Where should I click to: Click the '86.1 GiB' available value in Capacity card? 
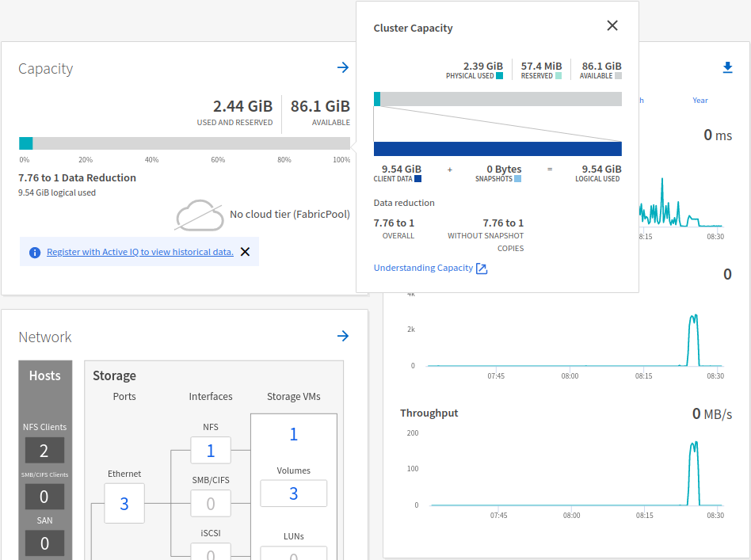320,106
